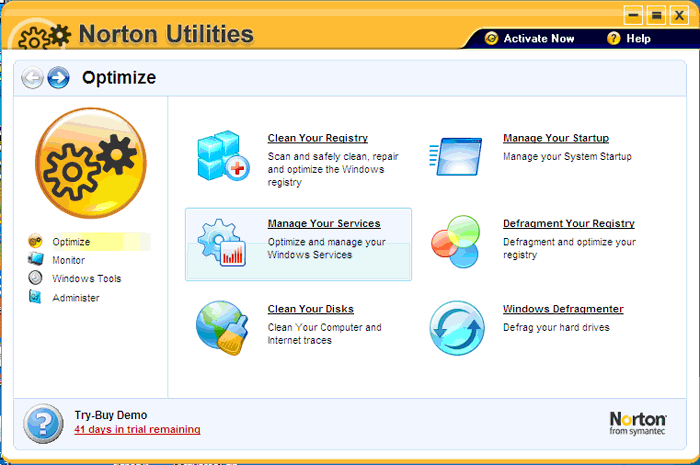
Task: Select Optimize in the sidebar
Action: click(71, 242)
